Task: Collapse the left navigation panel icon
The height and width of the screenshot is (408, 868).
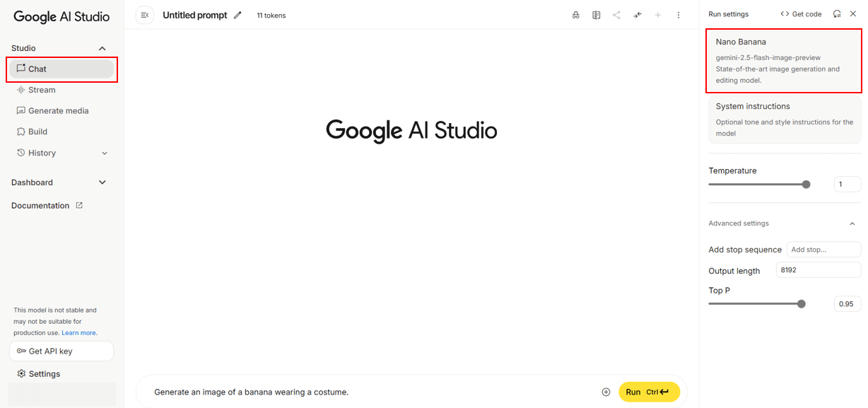Action: [x=145, y=15]
